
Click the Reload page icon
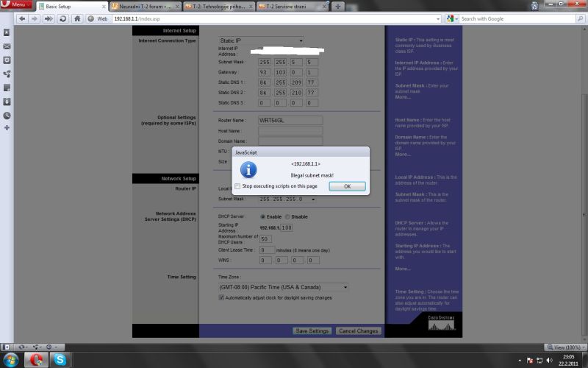62,18
